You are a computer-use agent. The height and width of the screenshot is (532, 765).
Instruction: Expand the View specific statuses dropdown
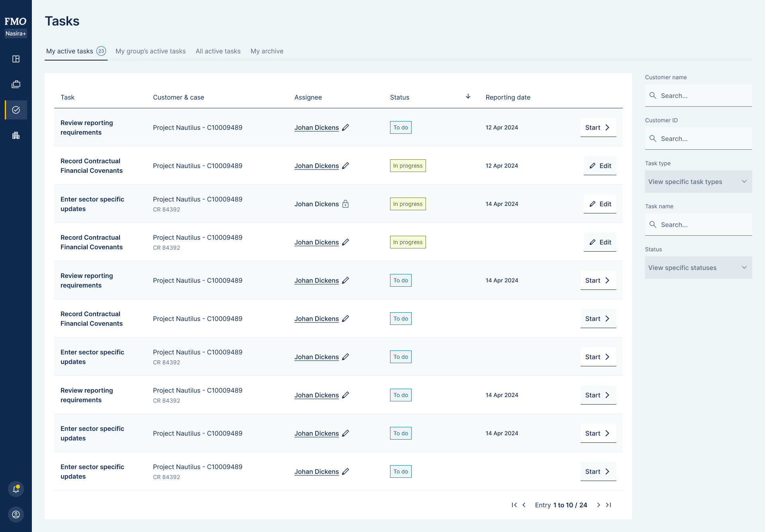pos(698,268)
